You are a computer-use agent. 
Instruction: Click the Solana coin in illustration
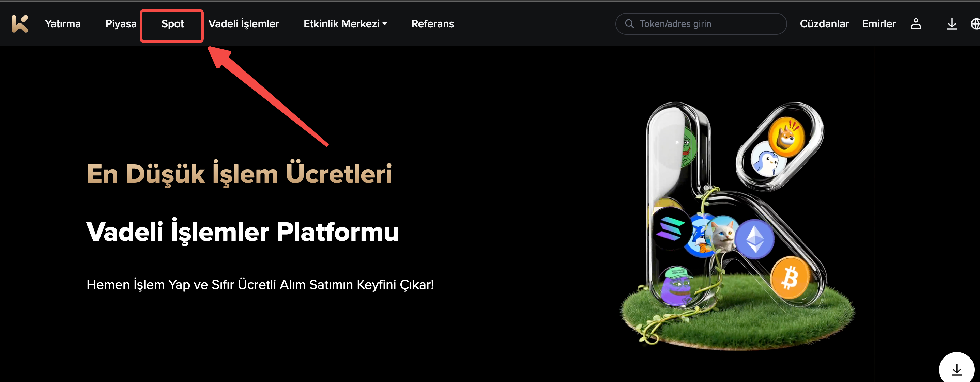point(671,229)
